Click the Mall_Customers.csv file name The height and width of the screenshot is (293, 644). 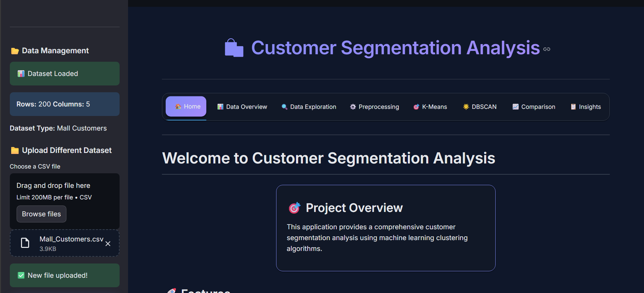click(71, 239)
